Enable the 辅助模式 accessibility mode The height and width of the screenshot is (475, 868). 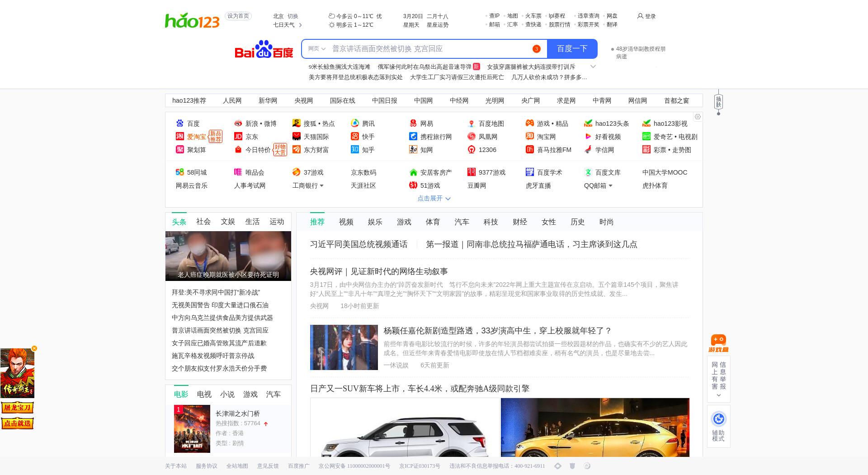point(718,427)
